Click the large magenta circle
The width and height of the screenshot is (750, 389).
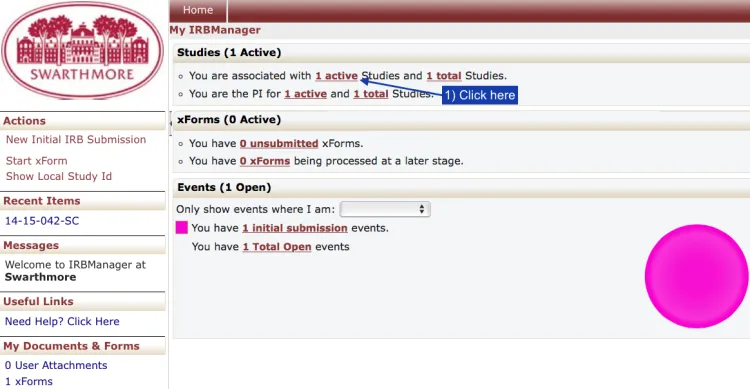(x=696, y=276)
